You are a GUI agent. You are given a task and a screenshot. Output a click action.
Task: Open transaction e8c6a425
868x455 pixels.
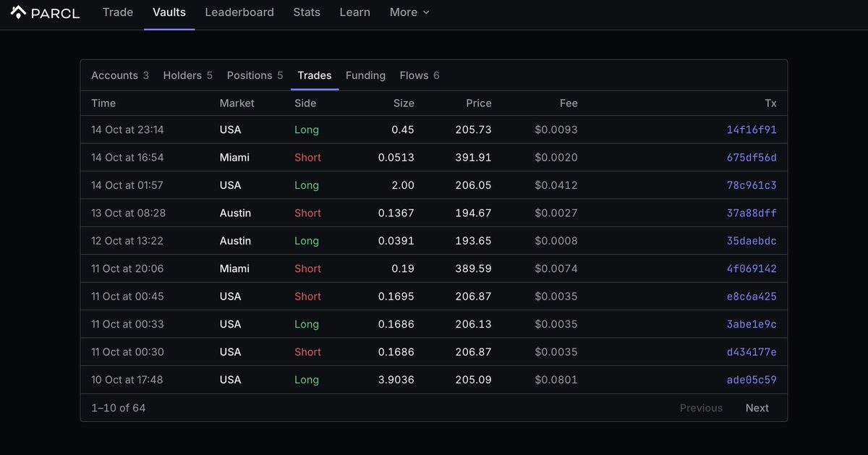[752, 297]
